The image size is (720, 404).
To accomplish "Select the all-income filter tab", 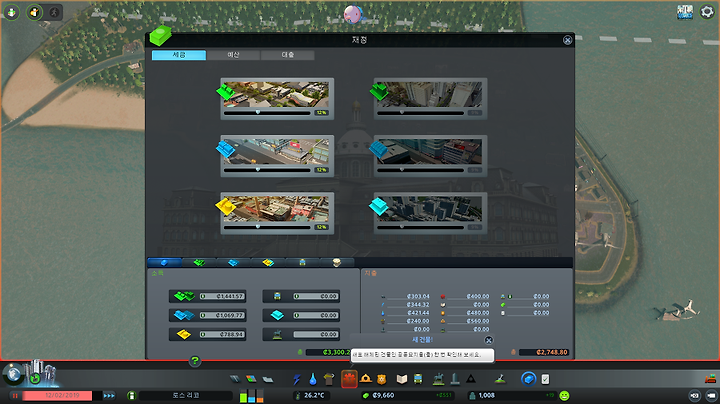I will 164,263.
